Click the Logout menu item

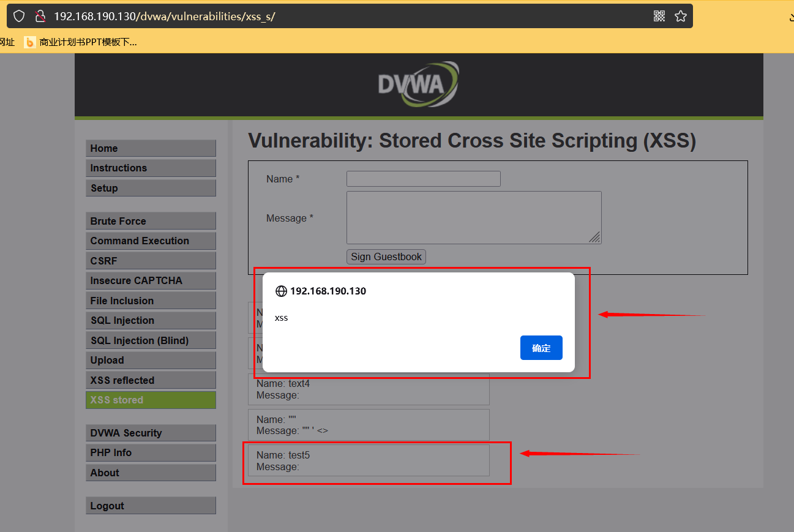[x=151, y=506]
